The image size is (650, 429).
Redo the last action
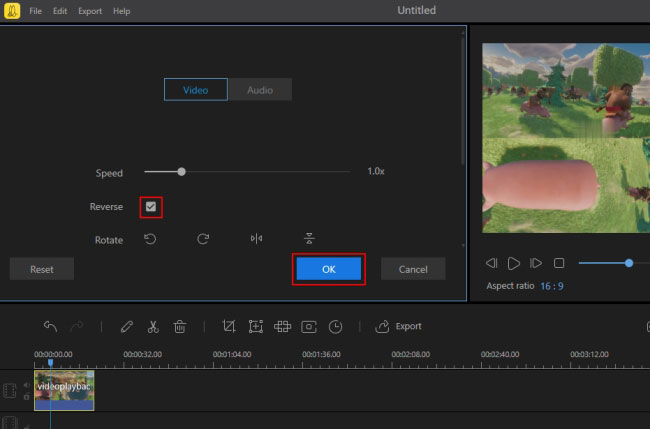point(77,327)
